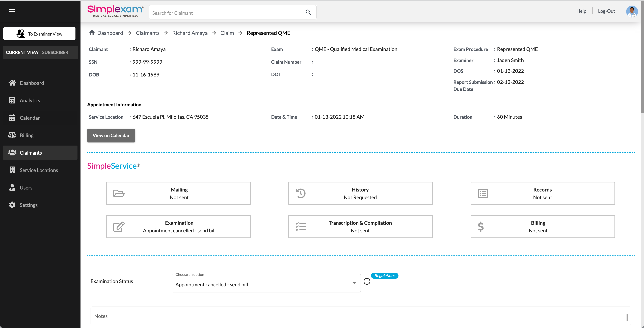Viewport: 644px width, 328px height.
Task: Click the History clock icon
Action: click(x=301, y=193)
